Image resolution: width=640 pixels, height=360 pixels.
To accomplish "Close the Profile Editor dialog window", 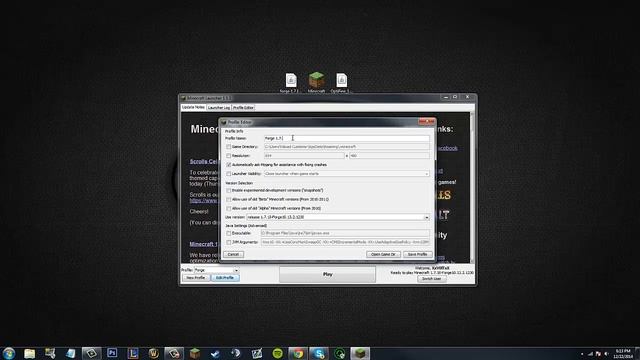I will (x=427, y=122).
